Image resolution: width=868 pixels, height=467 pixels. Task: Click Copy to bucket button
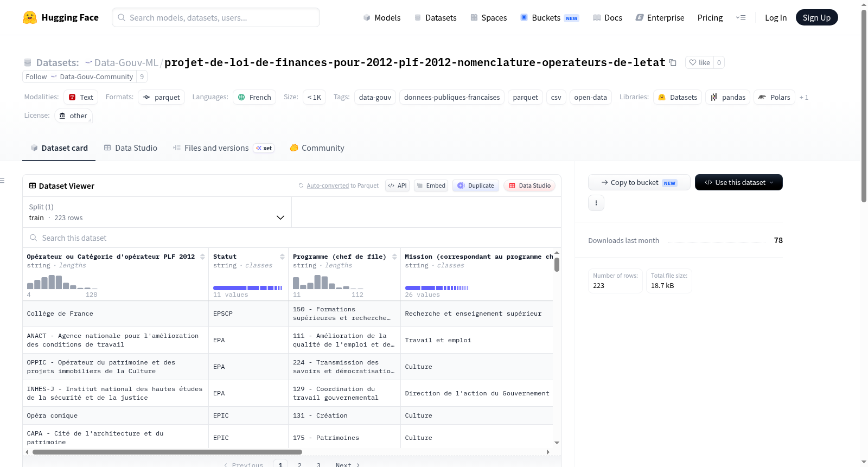(x=639, y=182)
